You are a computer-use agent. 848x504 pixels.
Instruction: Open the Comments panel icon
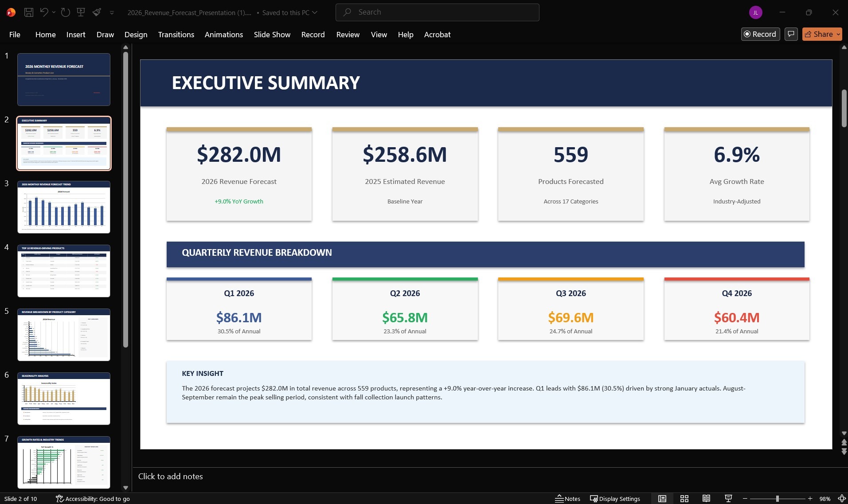pyautogui.click(x=791, y=34)
